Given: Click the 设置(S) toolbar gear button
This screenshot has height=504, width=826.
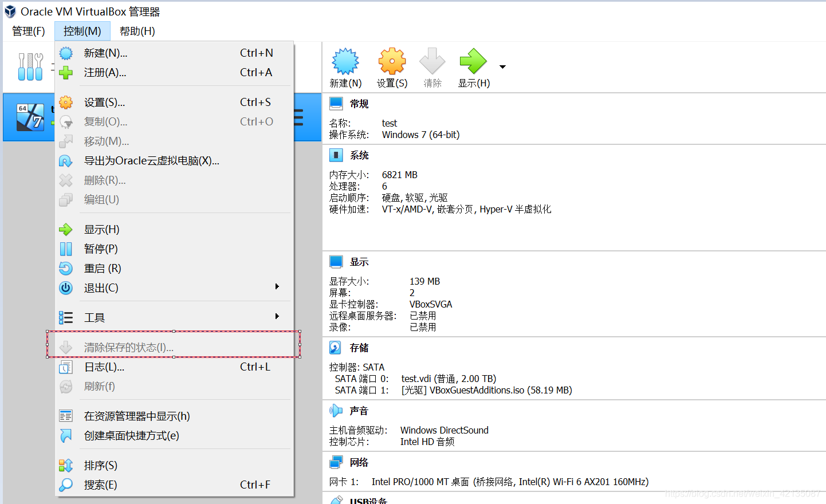Looking at the screenshot, I should pos(392,68).
